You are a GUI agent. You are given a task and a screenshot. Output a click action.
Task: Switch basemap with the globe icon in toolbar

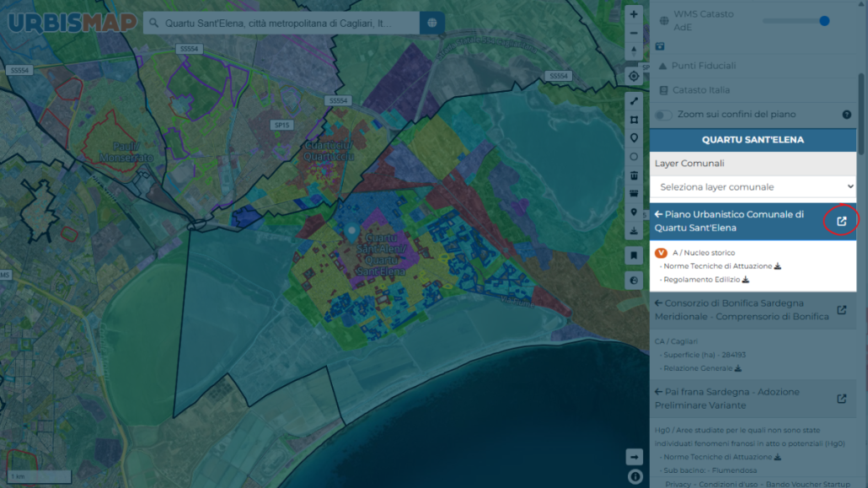[x=634, y=281]
